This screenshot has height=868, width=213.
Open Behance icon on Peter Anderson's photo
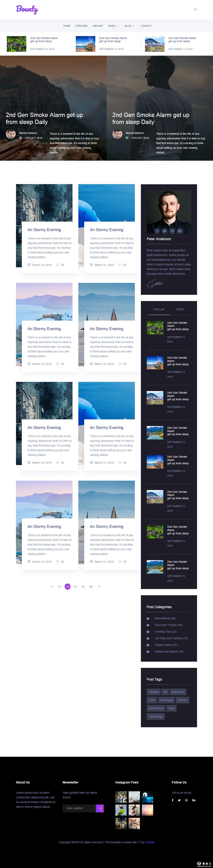coord(180,231)
